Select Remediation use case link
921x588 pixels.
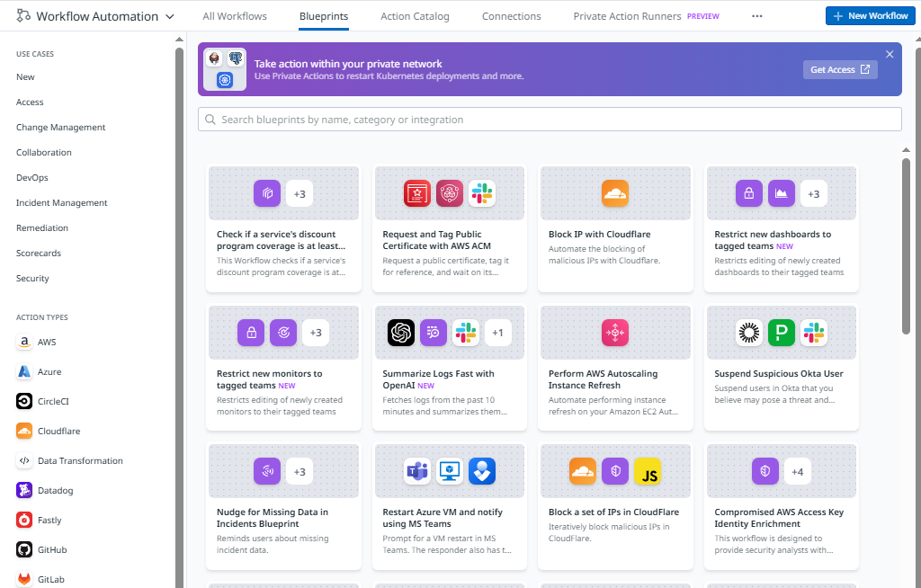tap(41, 227)
